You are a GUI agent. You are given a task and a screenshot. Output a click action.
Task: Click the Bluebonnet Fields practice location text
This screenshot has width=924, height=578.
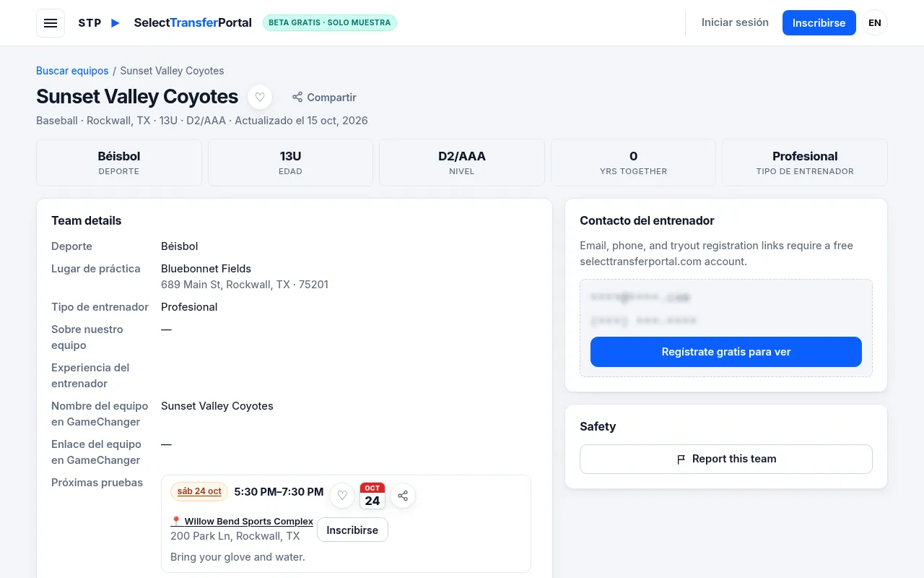coord(206,268)
